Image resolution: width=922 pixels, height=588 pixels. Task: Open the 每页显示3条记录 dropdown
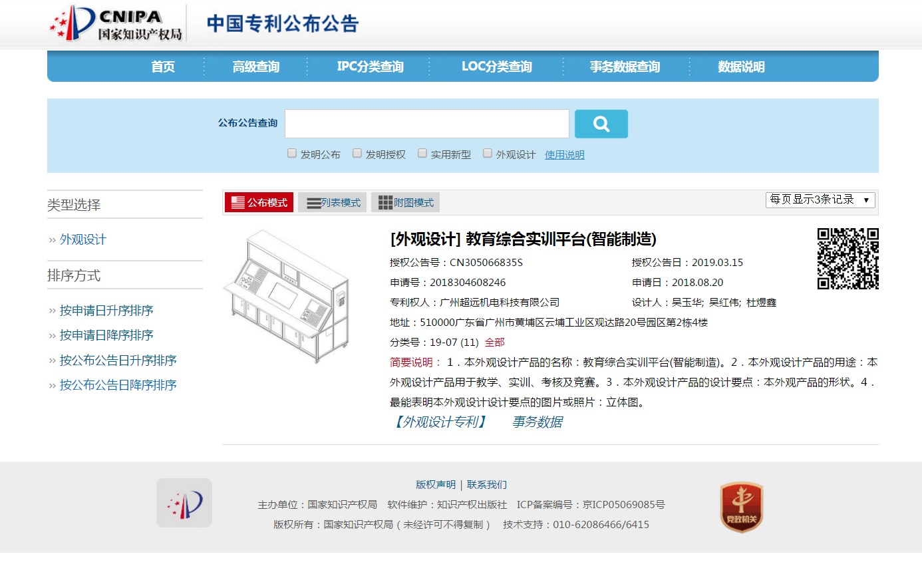820,200
